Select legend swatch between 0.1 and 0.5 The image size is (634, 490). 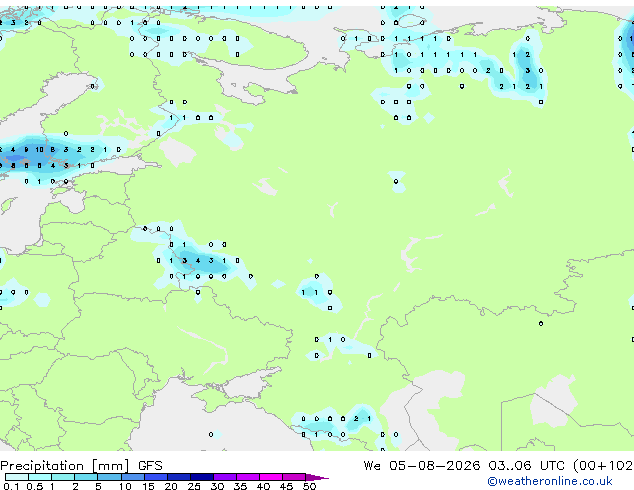(17, 477)
